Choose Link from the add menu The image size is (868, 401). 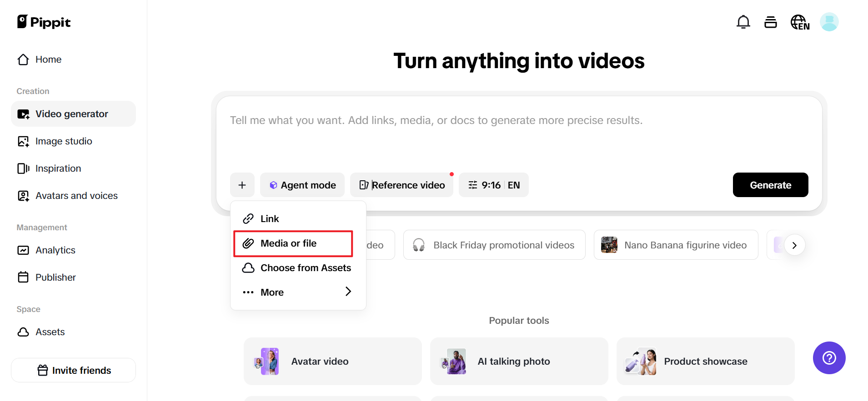click(298, 219)
